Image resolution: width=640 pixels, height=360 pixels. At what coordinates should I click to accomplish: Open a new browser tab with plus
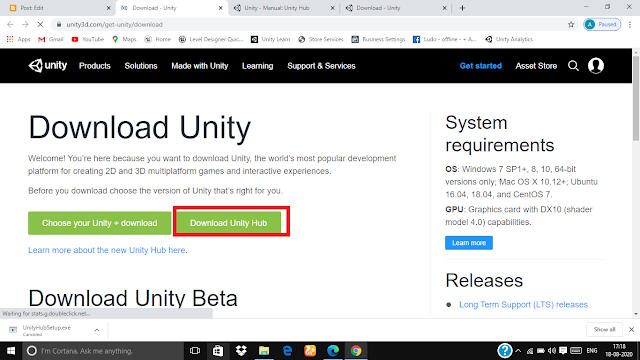[462, 8]
